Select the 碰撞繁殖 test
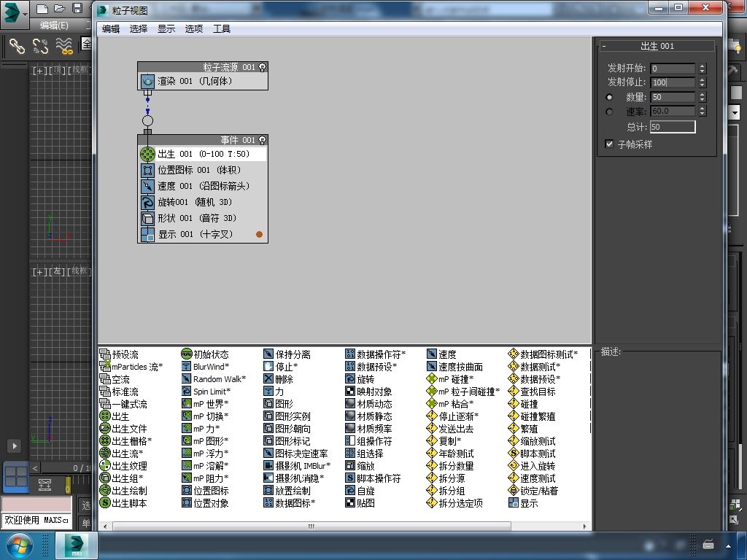The image size is (747, 560). tap(532, 416)
